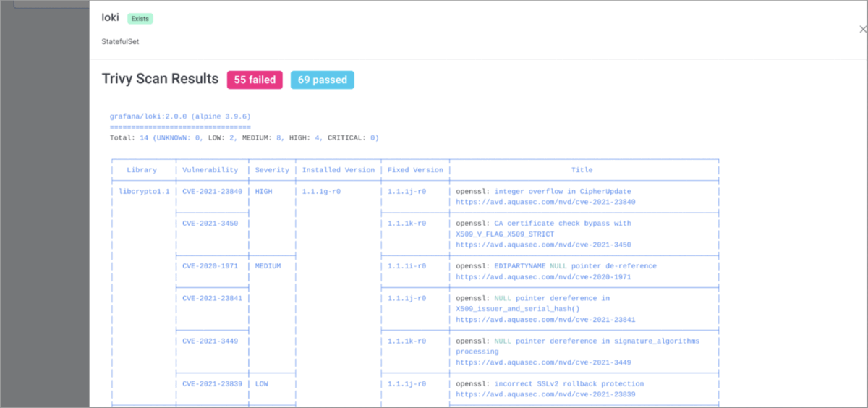Click the Trivy Scan Results heading
Screen dimensions: 868x408
point(160,79)
